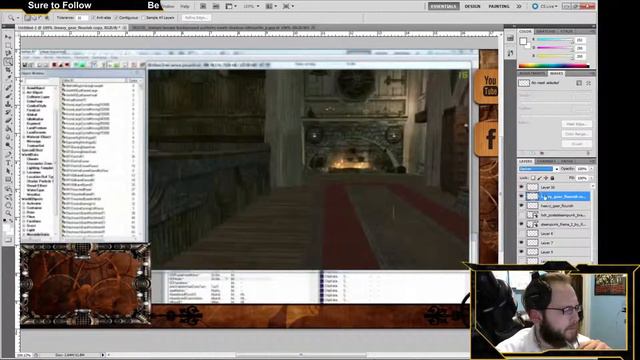Select the Move tool
Screen dimensions: 640x360
click(8, 37)
